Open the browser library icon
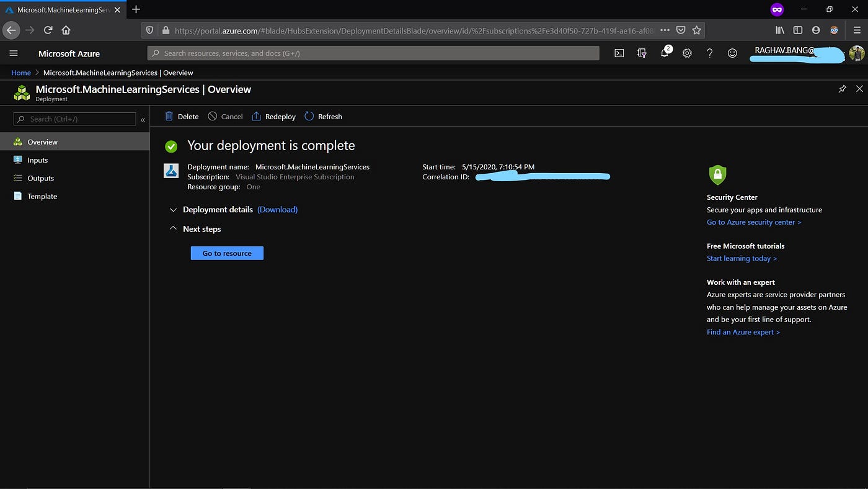Screen dimensions: 868x489 tap(780, 30)
